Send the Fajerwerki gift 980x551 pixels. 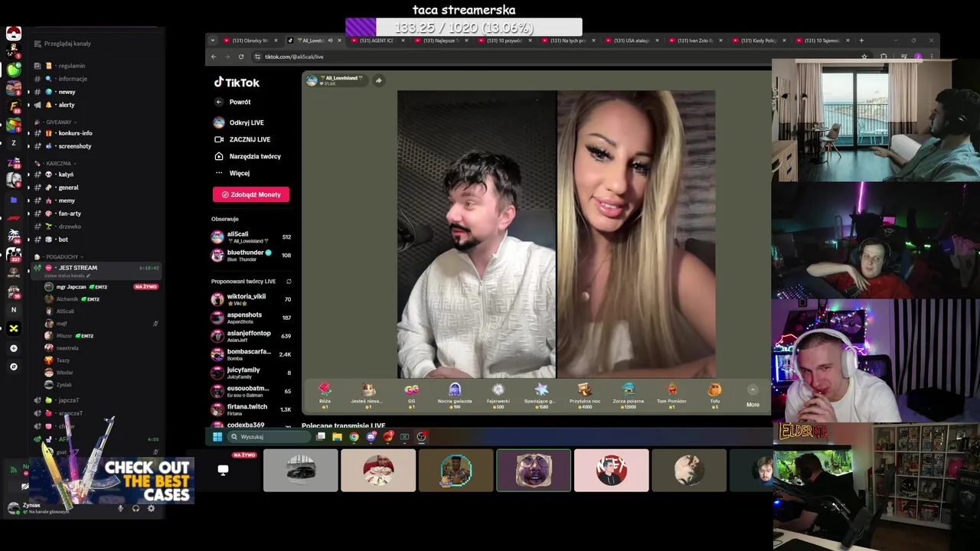click(x=498, y=394)
